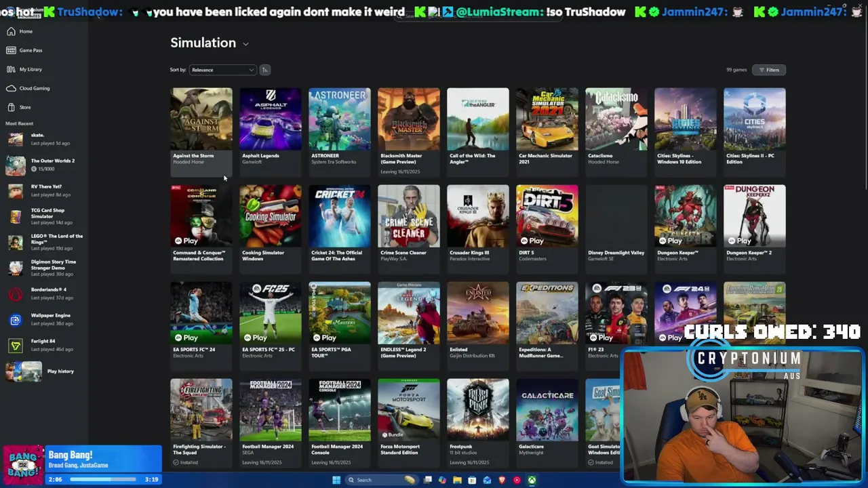868x488 pixels.
Task: Open Microsoft Store from taskbar
Action: 472,480
